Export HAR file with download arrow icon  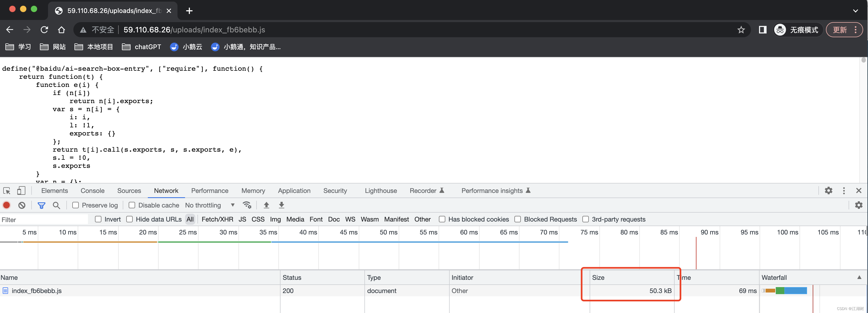[x=282, y=205]
